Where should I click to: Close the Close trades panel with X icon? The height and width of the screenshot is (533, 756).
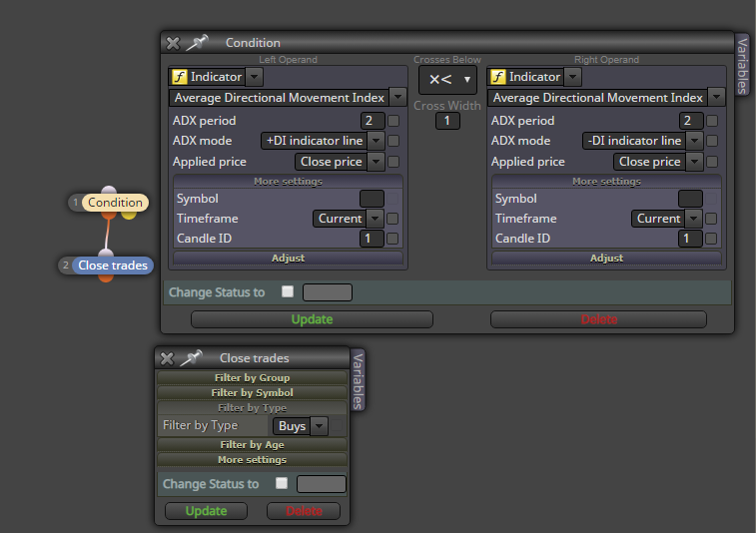[x=167, y=358]
